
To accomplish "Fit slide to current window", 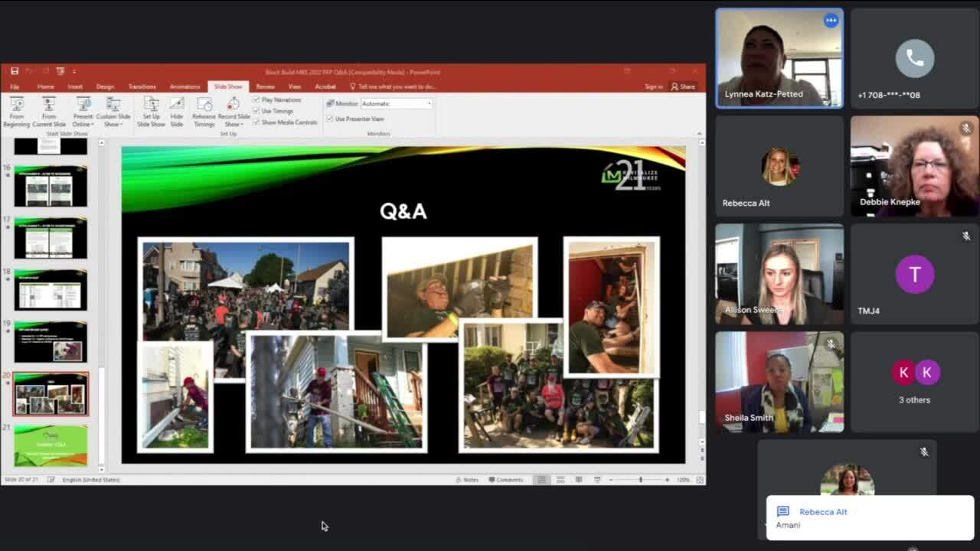I will [x=699, y=480].
